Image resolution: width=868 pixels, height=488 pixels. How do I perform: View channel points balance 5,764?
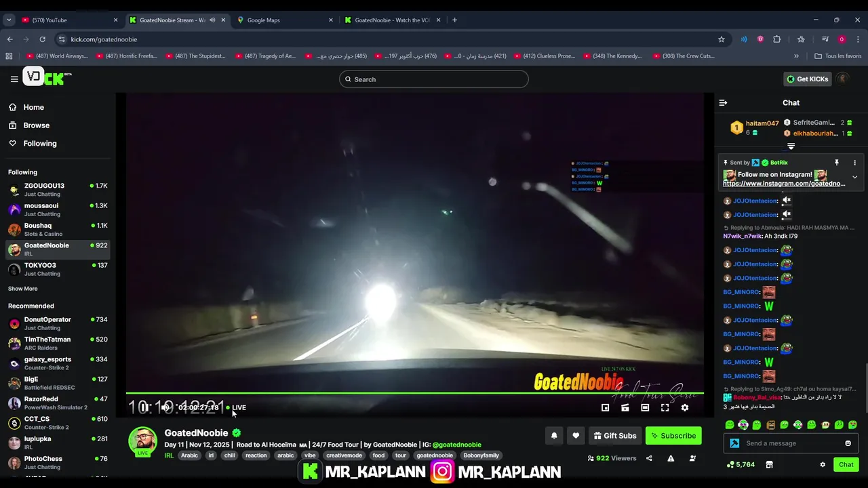point(741,465)
